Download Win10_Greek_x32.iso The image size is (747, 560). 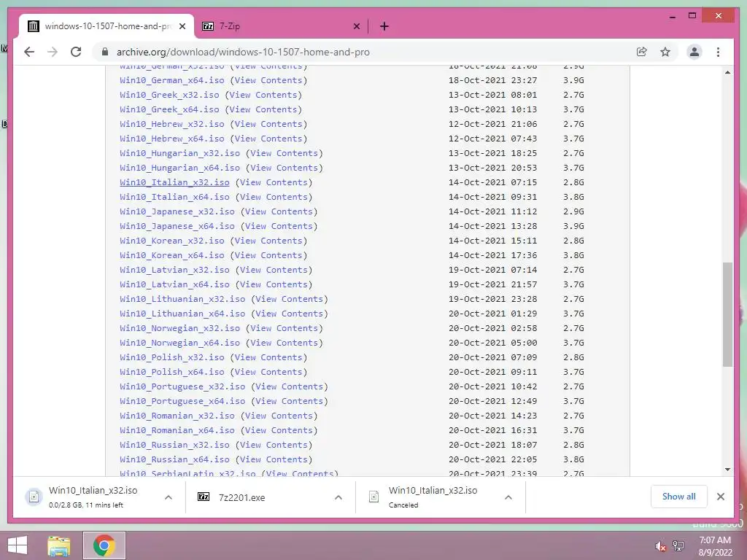[169, 95]
